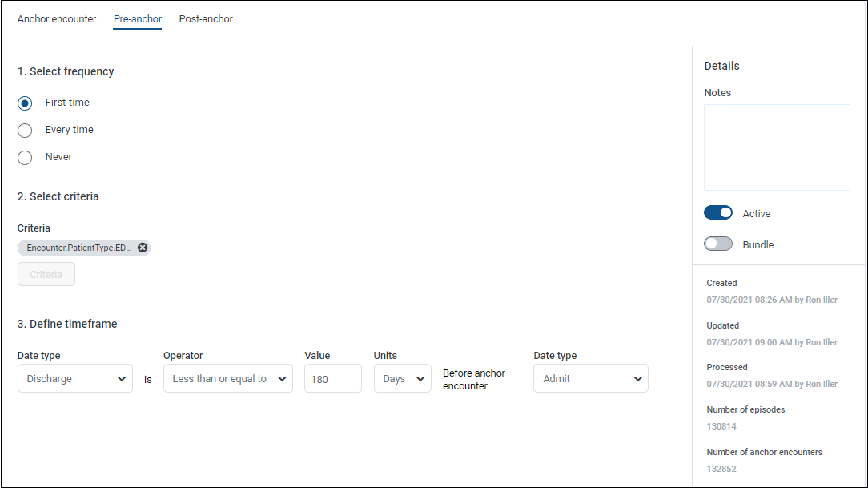868x488 pixels.
Task: Select the First time frequency option
Action: [x=25, y=103]
